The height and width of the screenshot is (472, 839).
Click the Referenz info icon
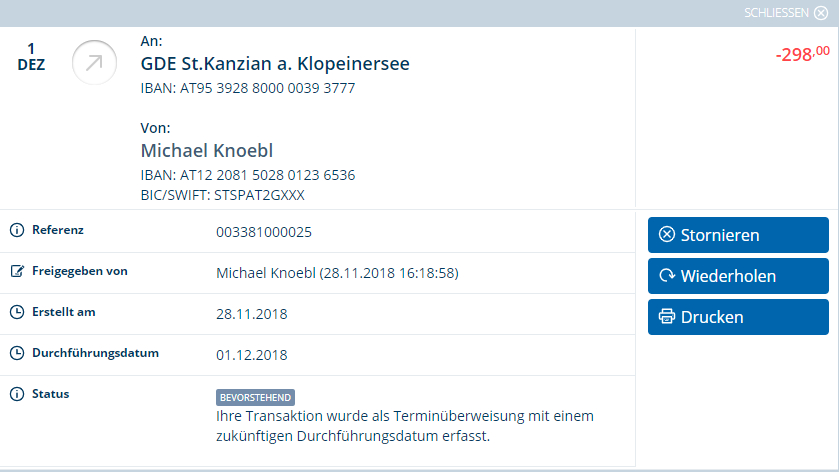coord(17,230)
